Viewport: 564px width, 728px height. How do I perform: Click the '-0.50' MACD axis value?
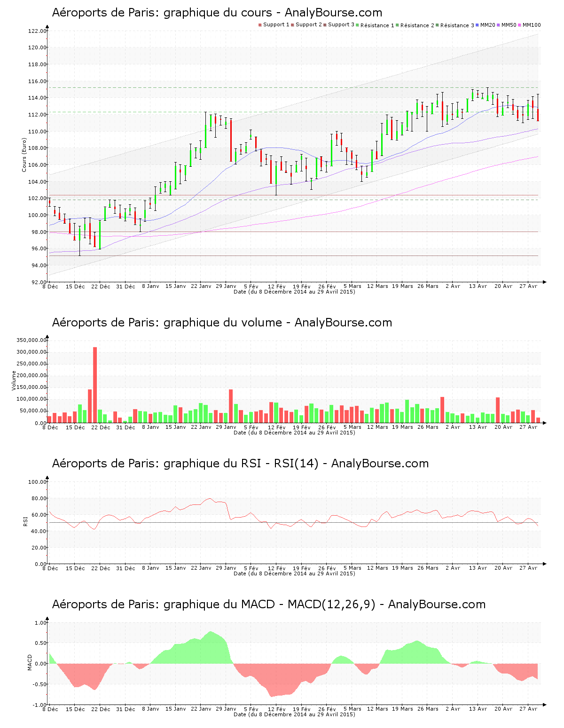point(40,684)
